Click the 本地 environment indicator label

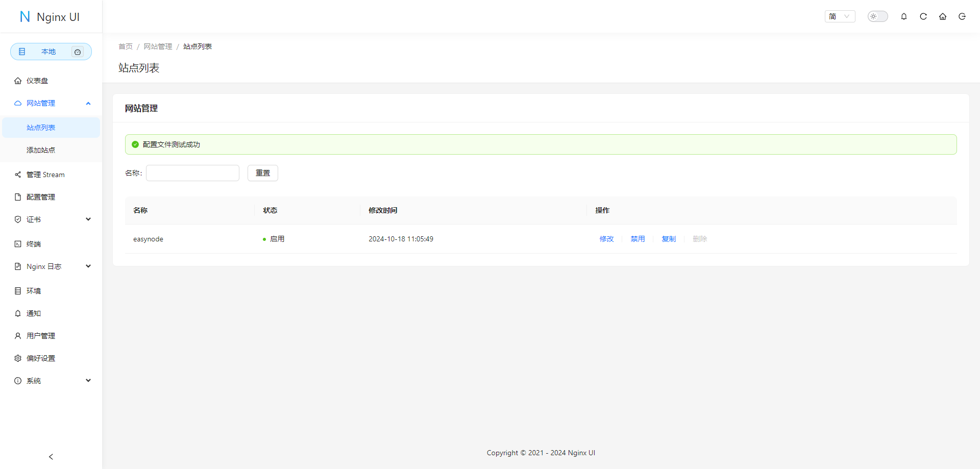48,52
